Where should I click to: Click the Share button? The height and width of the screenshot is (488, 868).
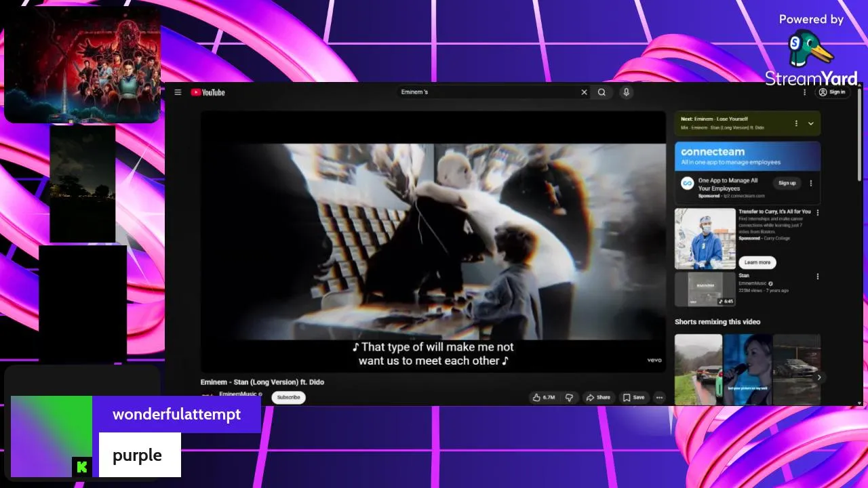pos(598,397)
